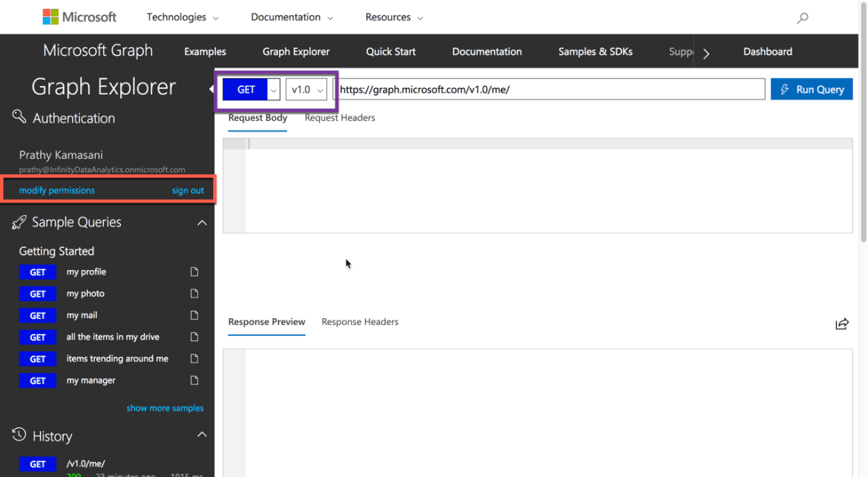868x477 pixels.
Task: Click the share response icon
Action: click(x=842, y=323)
